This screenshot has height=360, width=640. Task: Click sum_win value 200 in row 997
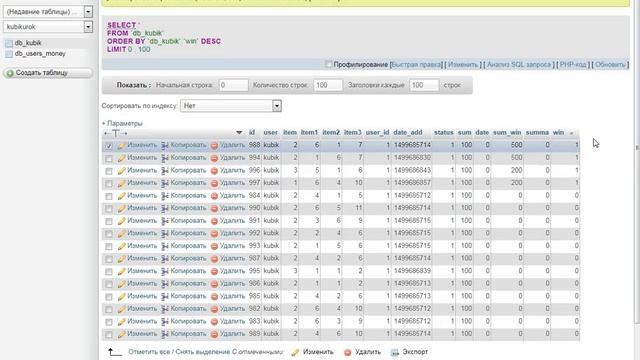click(516, 183)
